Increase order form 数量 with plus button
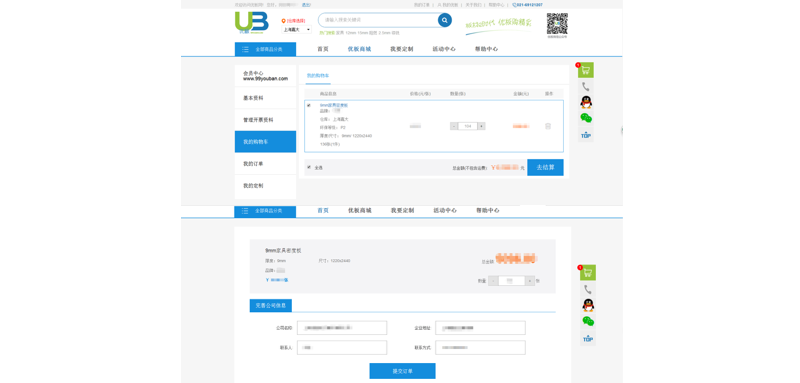Viewport: 800px width, 383px height. coord(530,280)
